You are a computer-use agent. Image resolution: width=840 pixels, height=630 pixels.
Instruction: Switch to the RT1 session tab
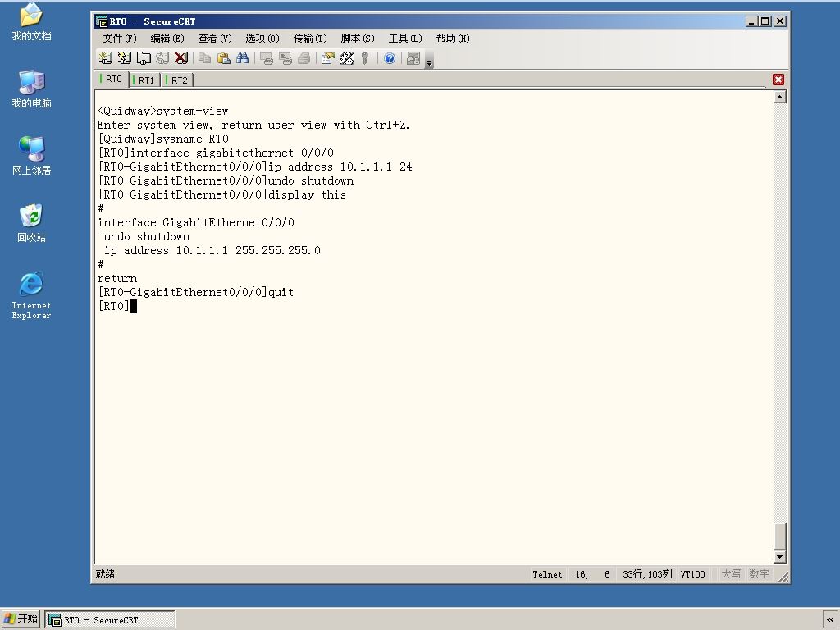(x=144, y=80)
